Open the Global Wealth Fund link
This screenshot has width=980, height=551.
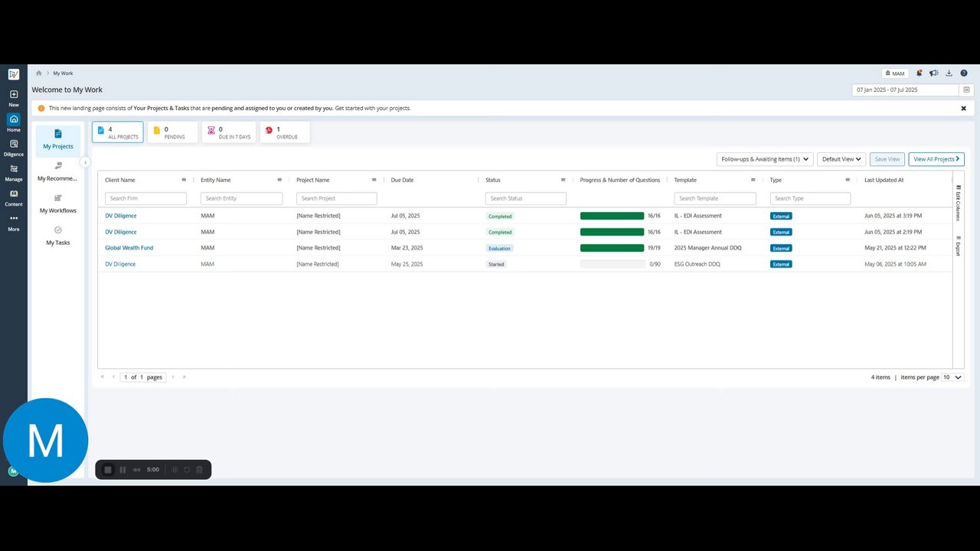click(x=129, y=248)
